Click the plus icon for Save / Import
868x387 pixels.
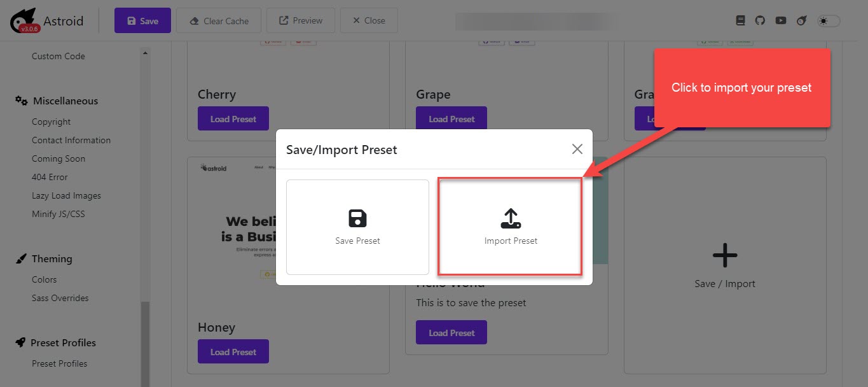[725, 256]
